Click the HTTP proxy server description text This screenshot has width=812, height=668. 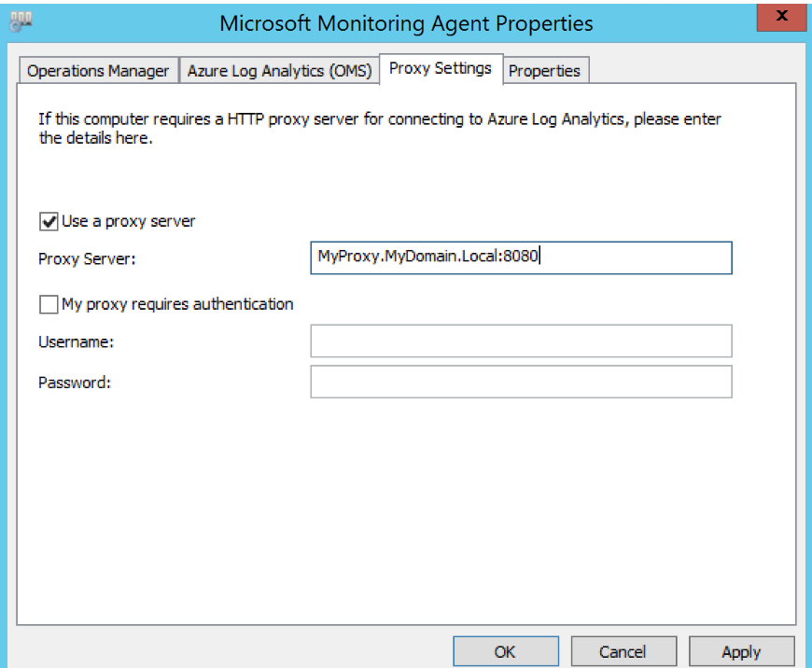pyautogui.click(x=380, y=129)
